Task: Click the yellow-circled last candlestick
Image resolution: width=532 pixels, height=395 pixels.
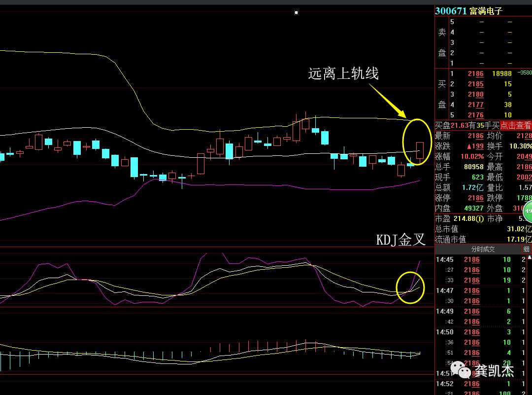Action: click(x=420, y=150)
